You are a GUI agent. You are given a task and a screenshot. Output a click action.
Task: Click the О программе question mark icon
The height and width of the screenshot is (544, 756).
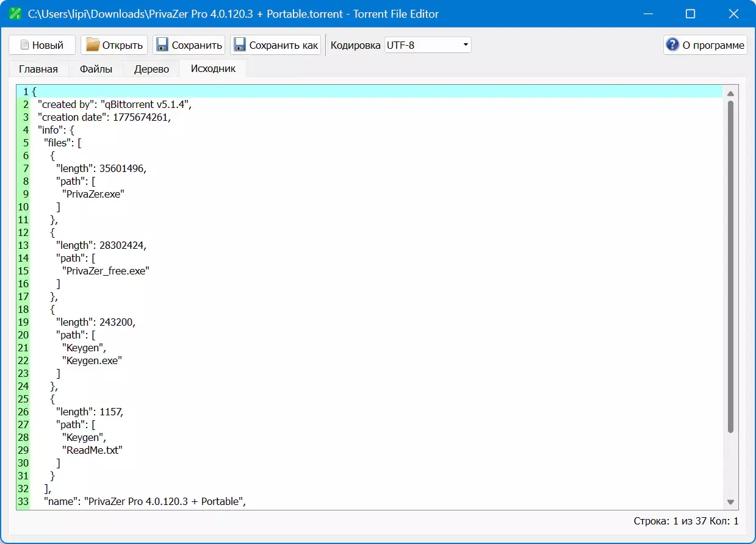tap(672, 45)
